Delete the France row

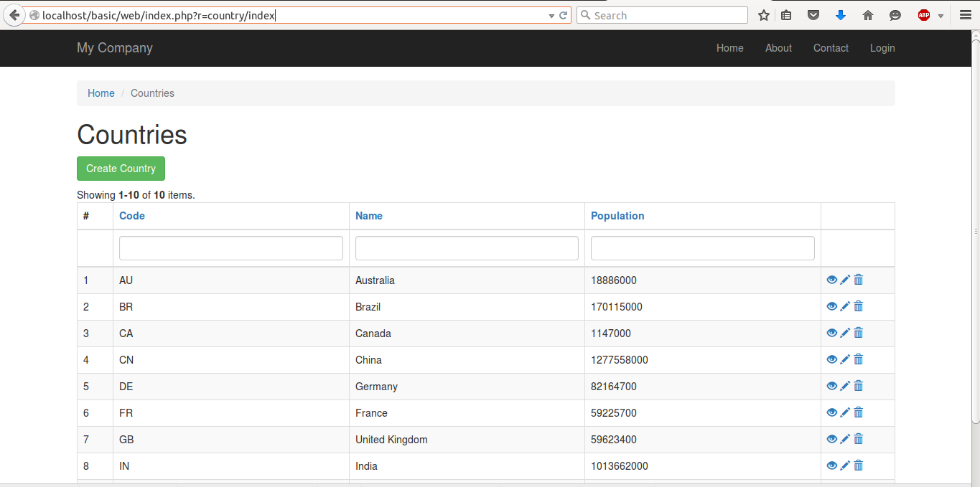point(858,412)
